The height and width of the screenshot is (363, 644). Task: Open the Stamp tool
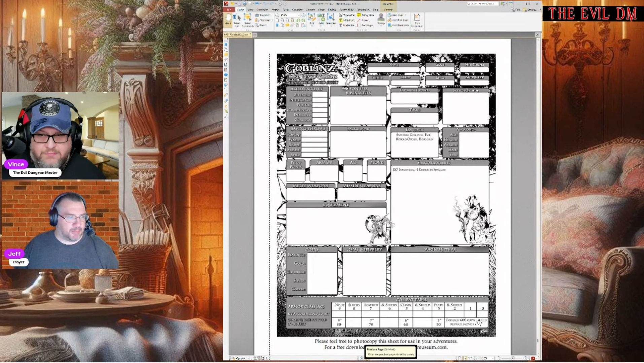click(x=381, y=20)
